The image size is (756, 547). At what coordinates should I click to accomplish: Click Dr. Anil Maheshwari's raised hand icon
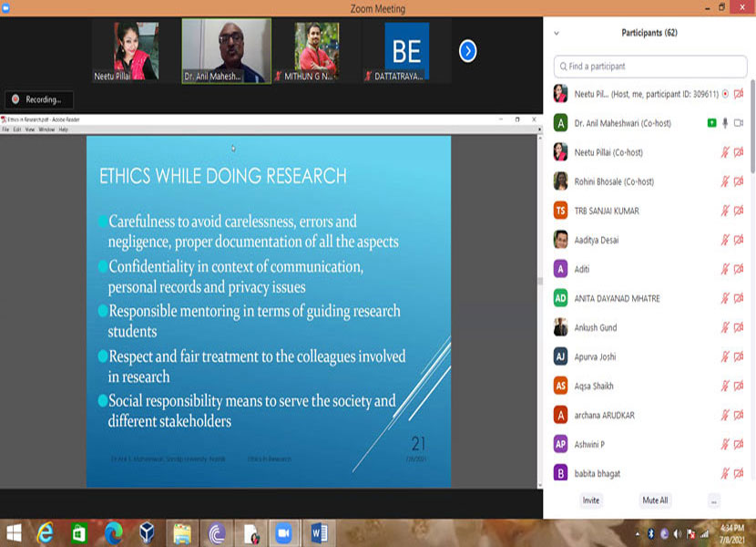click(x=711, y=122)
